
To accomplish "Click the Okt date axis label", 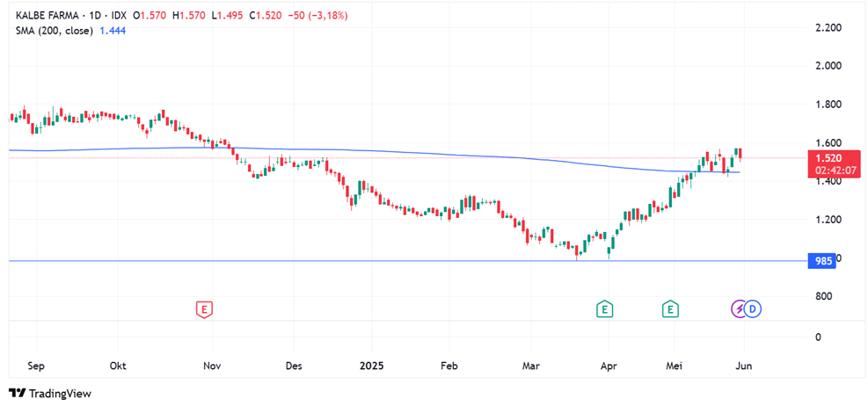I will 118,366.
